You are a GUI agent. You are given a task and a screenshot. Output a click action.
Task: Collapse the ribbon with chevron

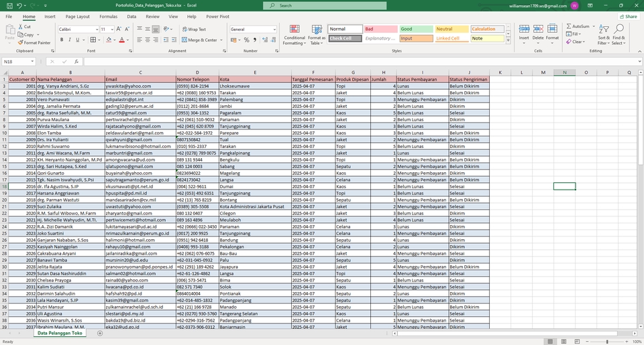(639, 52)
